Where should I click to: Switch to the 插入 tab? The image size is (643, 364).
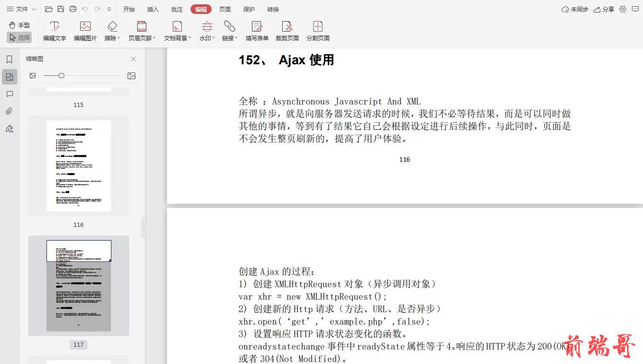pyautogui.click(x=153, y=9)
